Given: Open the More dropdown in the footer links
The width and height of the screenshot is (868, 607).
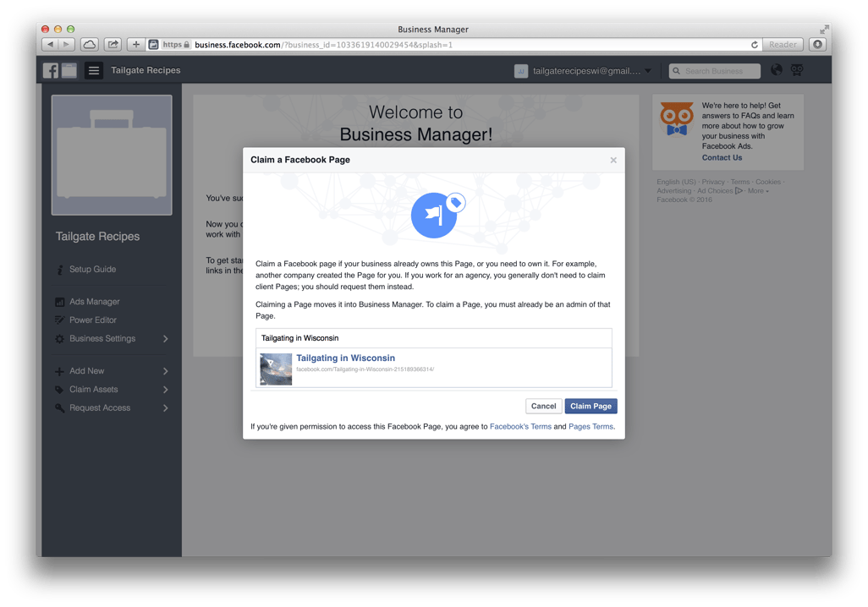Looking at the screenshot, I should click(756, 190).
